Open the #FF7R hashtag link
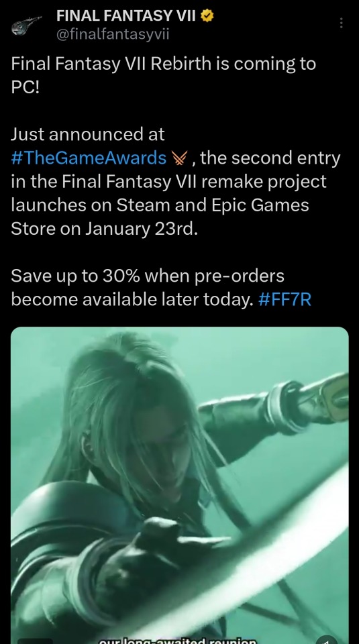 pyautogui.click(x=285, y=299)
